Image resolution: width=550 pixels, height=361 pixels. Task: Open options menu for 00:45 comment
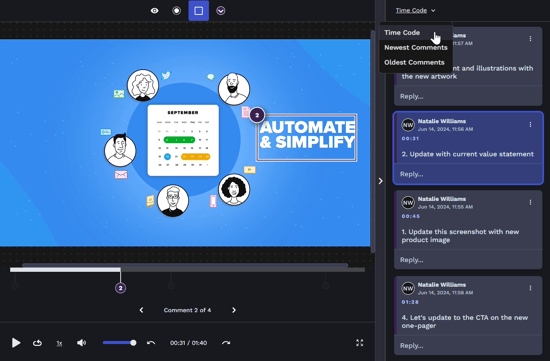click(x=530, y=202)
